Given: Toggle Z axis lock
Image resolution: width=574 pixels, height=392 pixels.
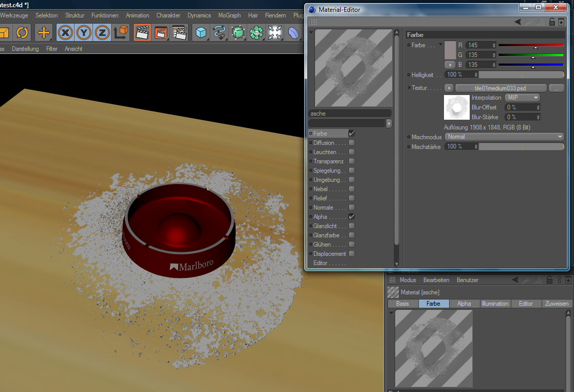Looking at the screenshot, I should [102, 32].
